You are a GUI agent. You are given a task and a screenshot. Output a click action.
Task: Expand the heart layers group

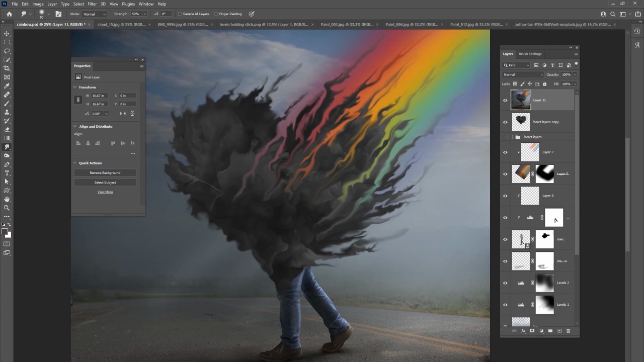[x=512, y=137]
